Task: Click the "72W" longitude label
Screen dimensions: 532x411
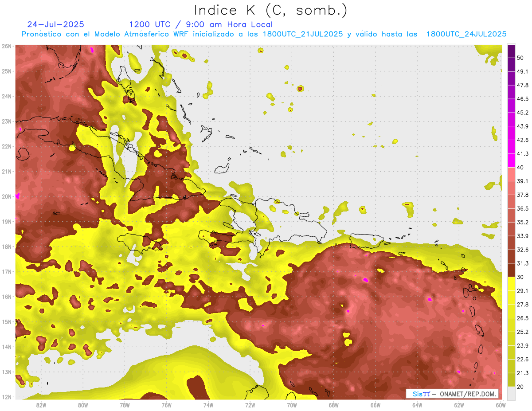Action: 250,405
